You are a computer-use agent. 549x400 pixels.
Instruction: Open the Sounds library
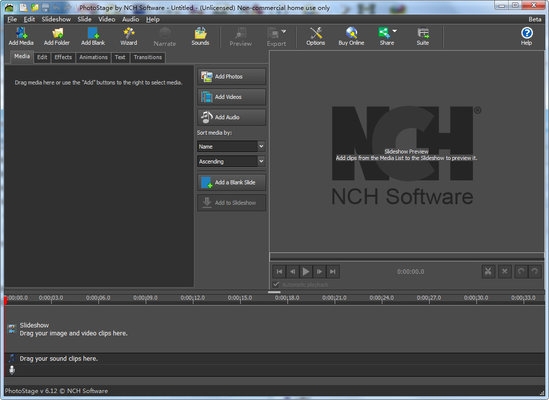point(200,36)
